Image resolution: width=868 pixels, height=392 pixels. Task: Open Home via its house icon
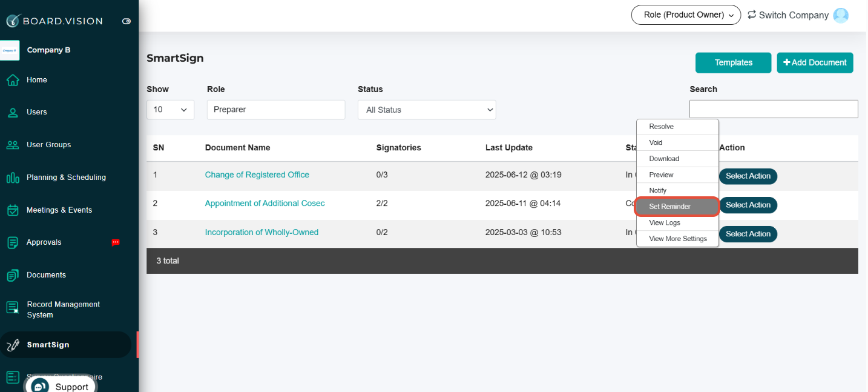point(13,80)
